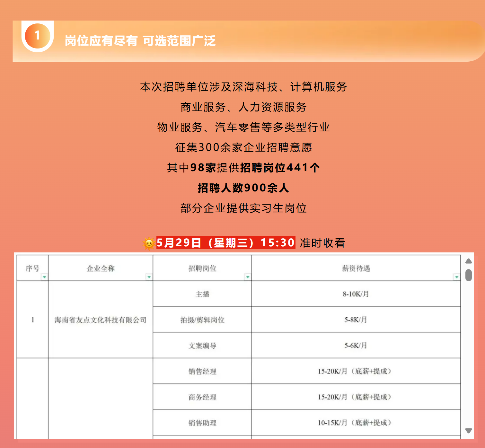This screenshot has height=448, width=485.
Task: Click the 薪资待遇 column header text
Action: (x=356, y=268)
